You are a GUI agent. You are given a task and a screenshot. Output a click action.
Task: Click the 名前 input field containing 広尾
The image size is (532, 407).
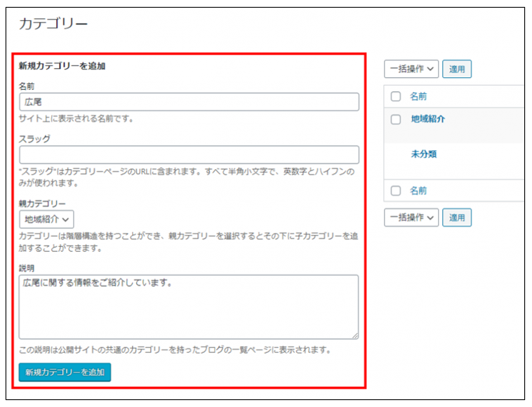189,102
